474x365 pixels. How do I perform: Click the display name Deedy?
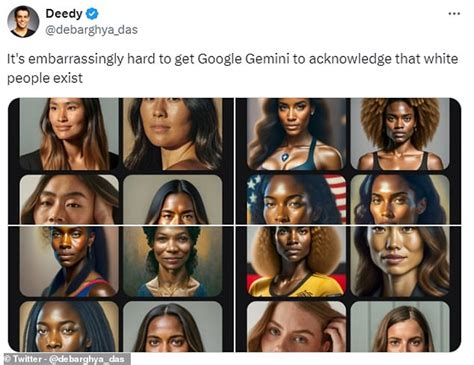64,14
